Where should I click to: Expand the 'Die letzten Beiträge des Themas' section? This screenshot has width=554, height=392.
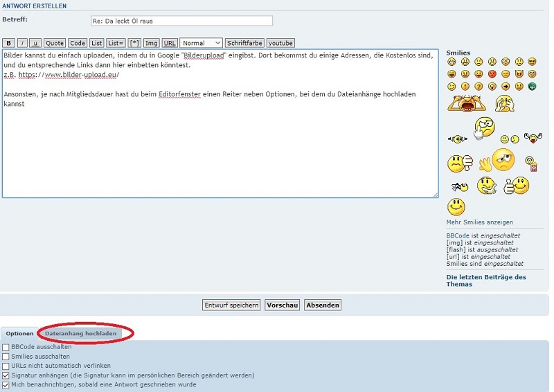(485, 280)
